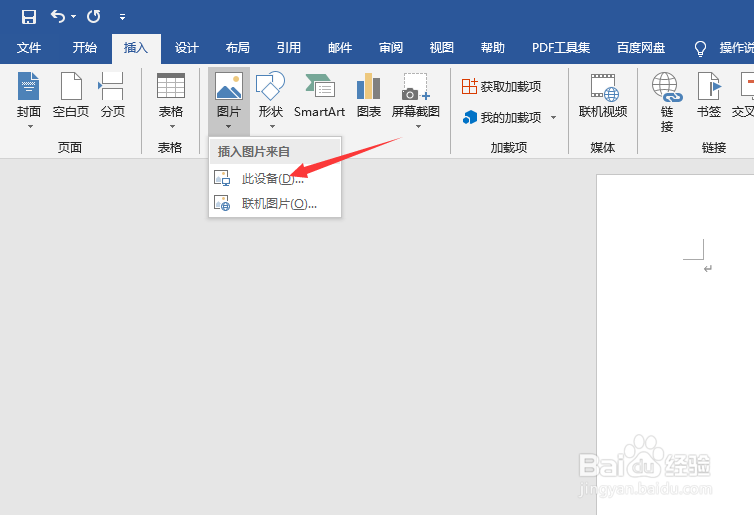Click the 表格 table icon
Screen dimensions: 754x515
point(171,86)
